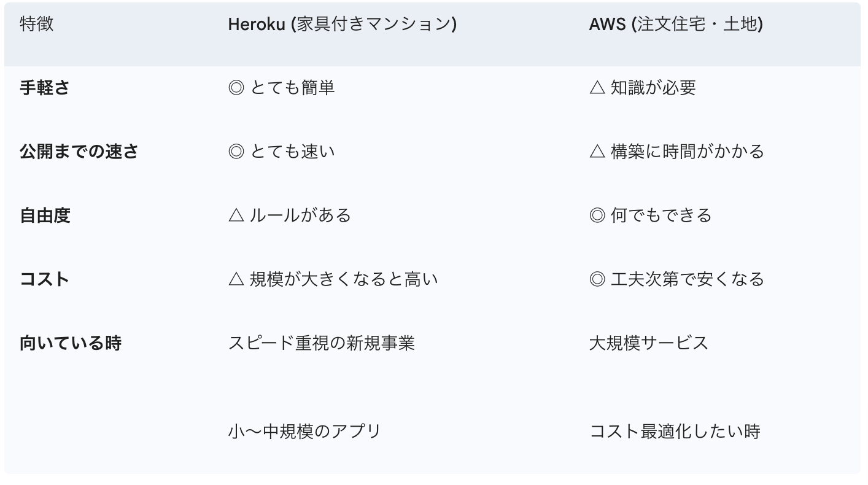The image size is (868, 485).
Task: Select the 手軽さ row label
Action: 45,88
